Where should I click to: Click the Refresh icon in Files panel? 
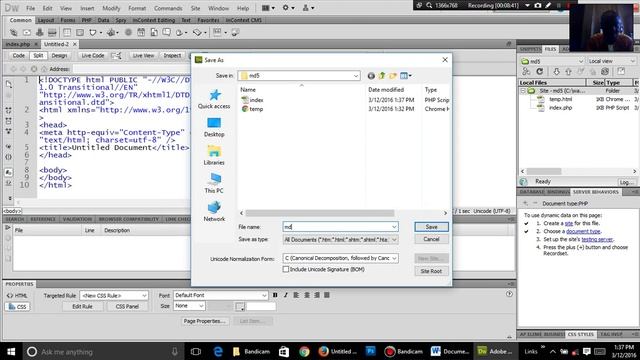540,72
